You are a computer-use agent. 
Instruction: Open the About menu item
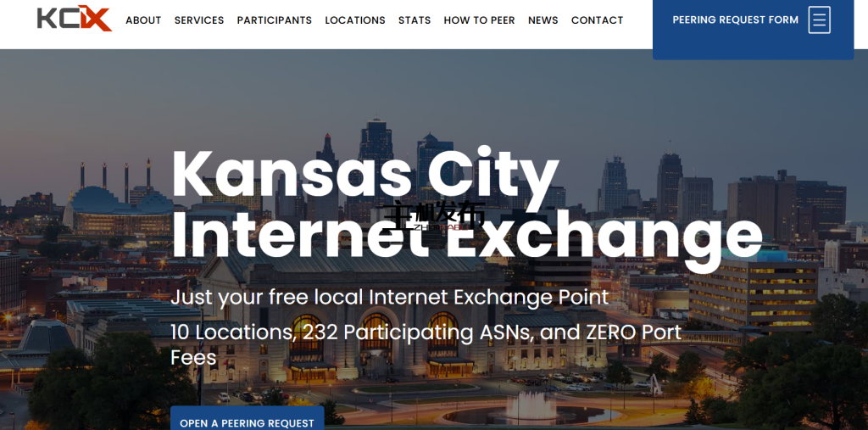click(143, 20)
